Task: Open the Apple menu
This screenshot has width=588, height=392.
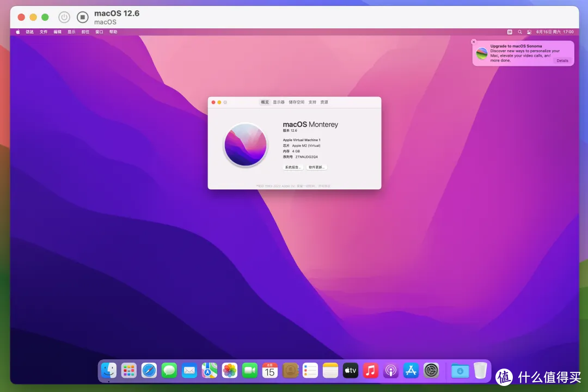Action: pyautogui.click(x=18, y=32)
